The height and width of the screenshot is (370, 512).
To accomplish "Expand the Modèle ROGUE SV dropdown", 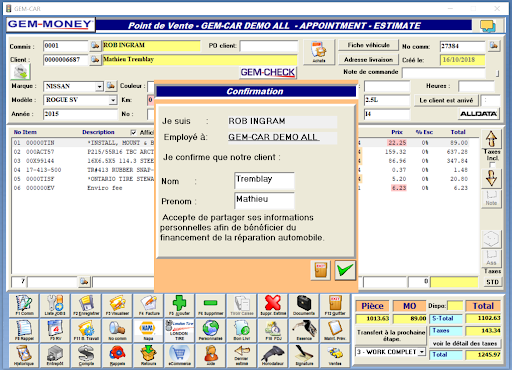I will point(113,100).
